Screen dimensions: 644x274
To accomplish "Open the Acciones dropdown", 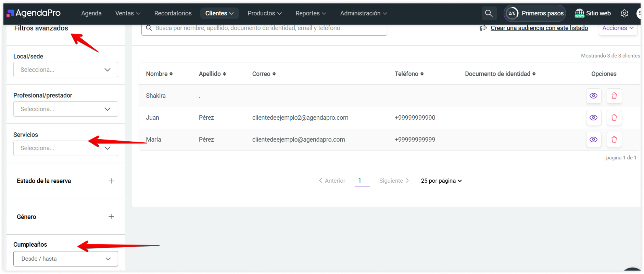I will [x=618, y=28].
